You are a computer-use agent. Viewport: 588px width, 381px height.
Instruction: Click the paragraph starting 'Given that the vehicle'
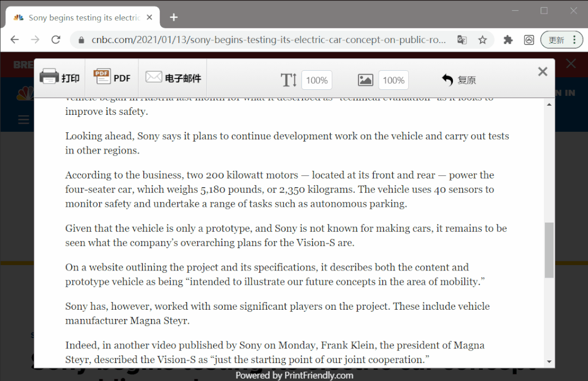point(286,235)
